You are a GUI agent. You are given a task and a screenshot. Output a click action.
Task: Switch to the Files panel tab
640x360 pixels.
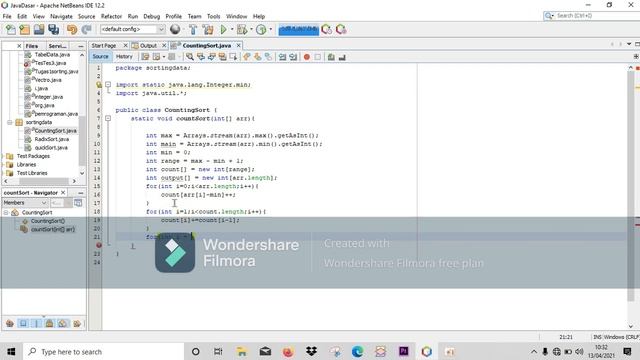31,46
